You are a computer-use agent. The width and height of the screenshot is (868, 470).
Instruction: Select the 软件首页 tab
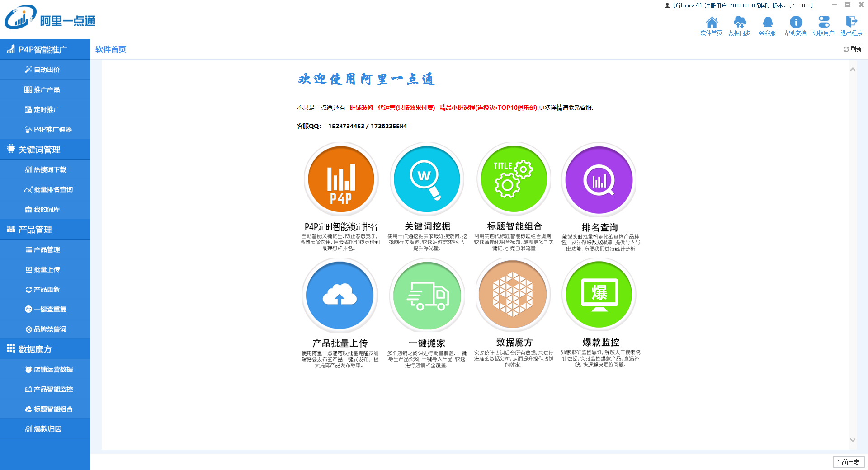pos(111,49)
